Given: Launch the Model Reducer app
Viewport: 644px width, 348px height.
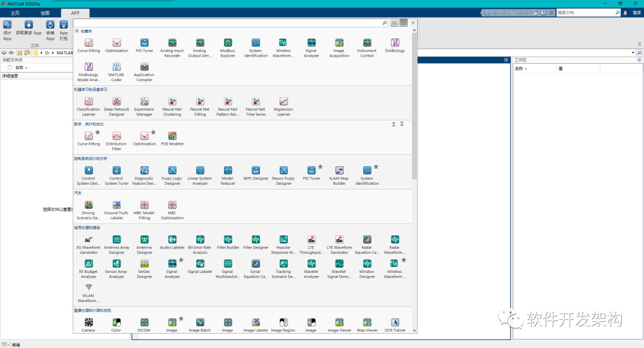Looking at the screenshot, I should [x=228, y=175].
